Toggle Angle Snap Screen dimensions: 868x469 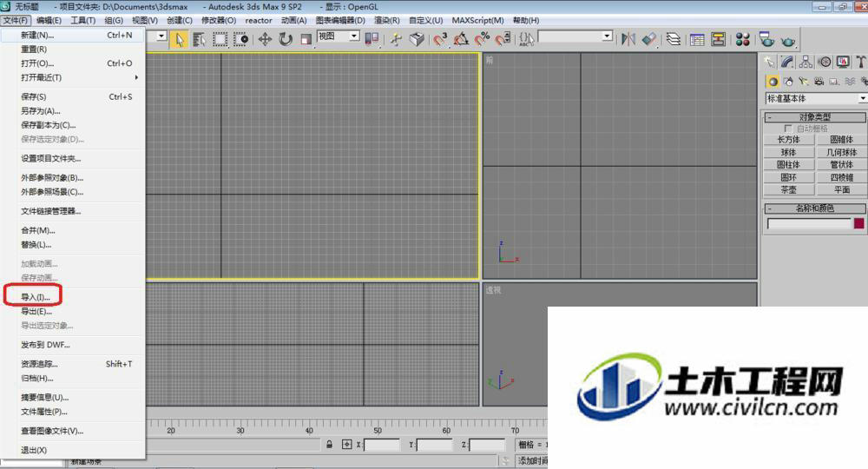[461, 40]
